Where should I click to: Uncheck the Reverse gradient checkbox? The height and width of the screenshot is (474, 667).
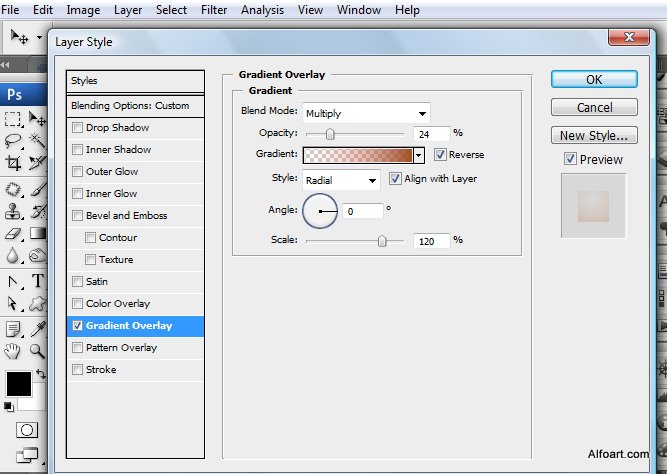pos(440,155)
